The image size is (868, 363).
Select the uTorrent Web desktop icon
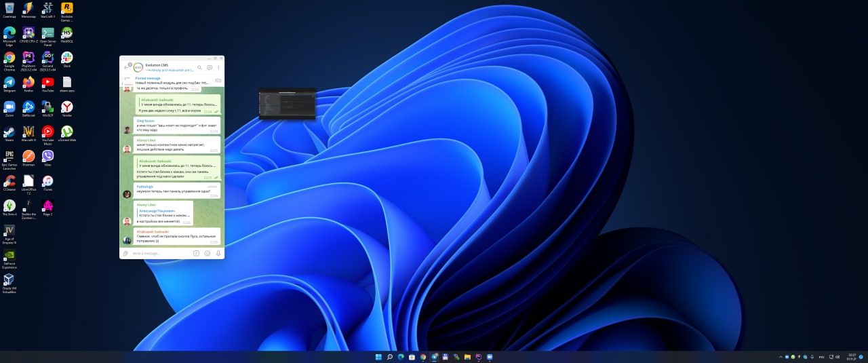(66, 134)
